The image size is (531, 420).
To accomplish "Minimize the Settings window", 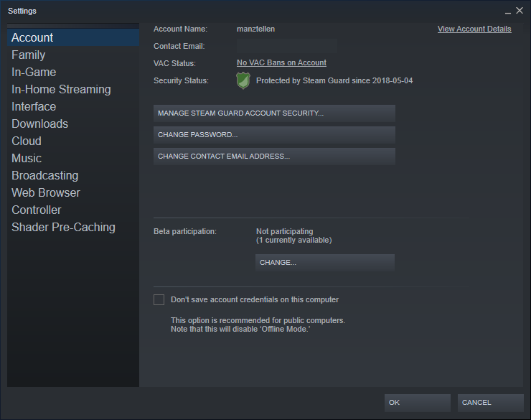I will tap(507, 11).
